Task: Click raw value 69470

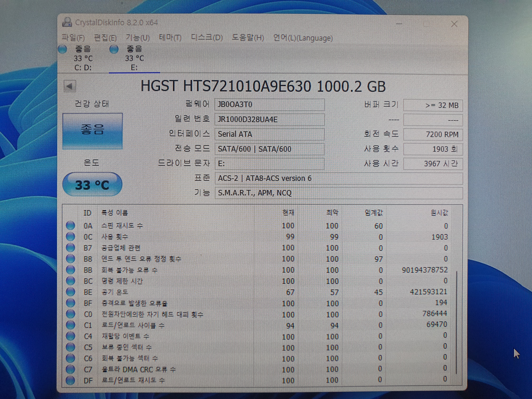Action: tap(437, 324)
